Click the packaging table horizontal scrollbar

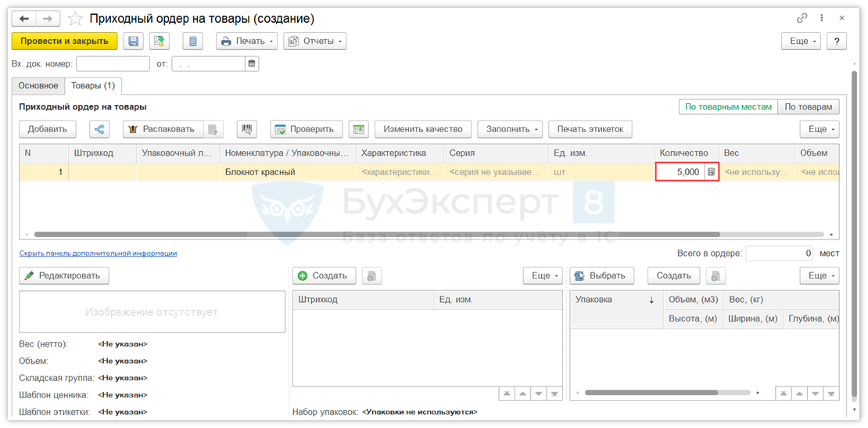click(651, 393)
